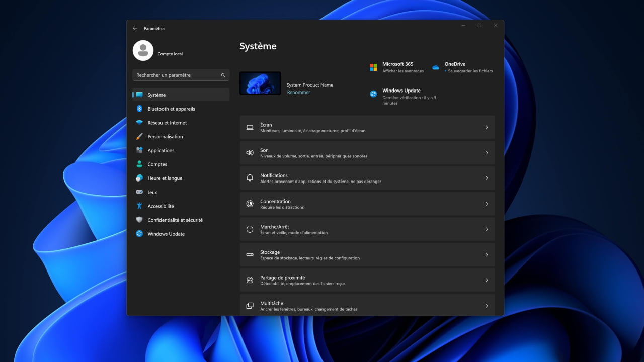Click Sauvegarder les fichiers under OneDrive
The image size is (644, 362).
point(470,71)
